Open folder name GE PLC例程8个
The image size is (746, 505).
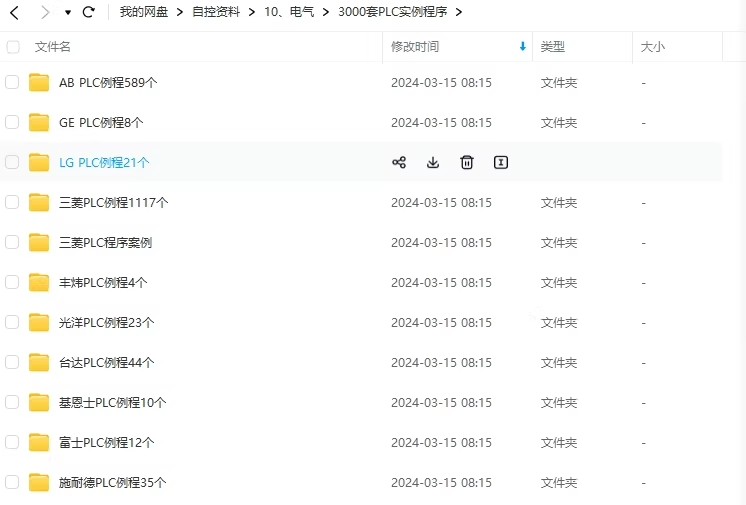[101, 122]
